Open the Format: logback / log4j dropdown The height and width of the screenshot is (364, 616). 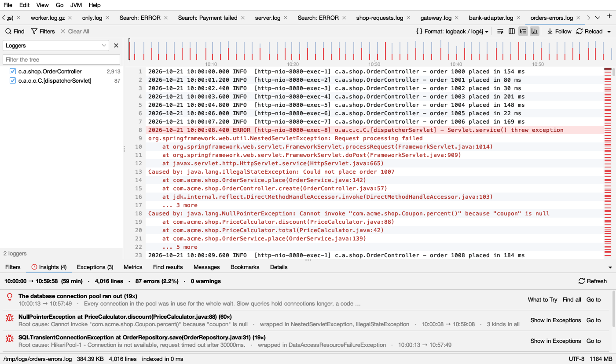[453, 31]
